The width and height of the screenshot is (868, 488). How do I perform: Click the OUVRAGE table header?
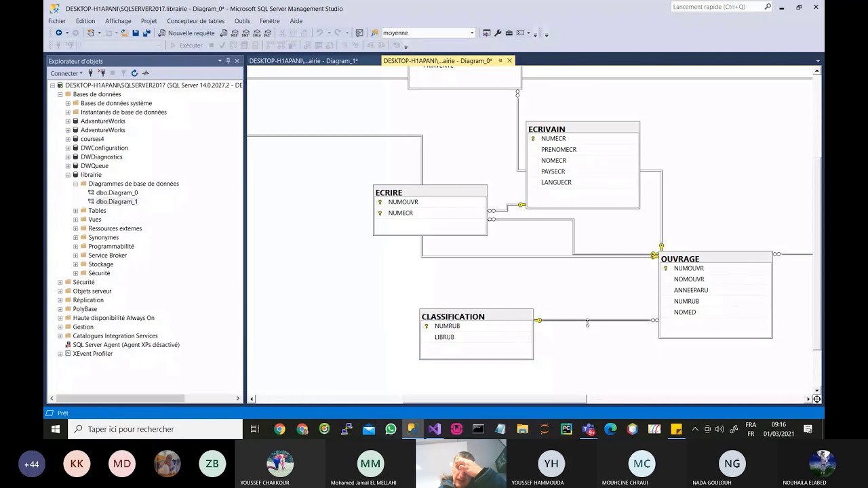point(715,259)
